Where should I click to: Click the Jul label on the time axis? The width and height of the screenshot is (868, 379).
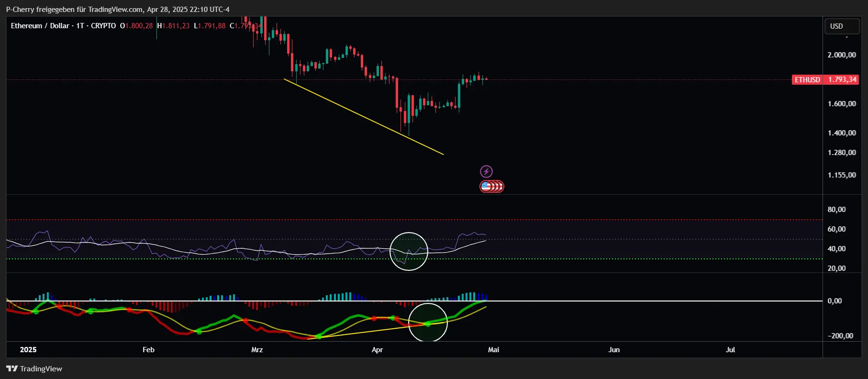pos(730,350)
